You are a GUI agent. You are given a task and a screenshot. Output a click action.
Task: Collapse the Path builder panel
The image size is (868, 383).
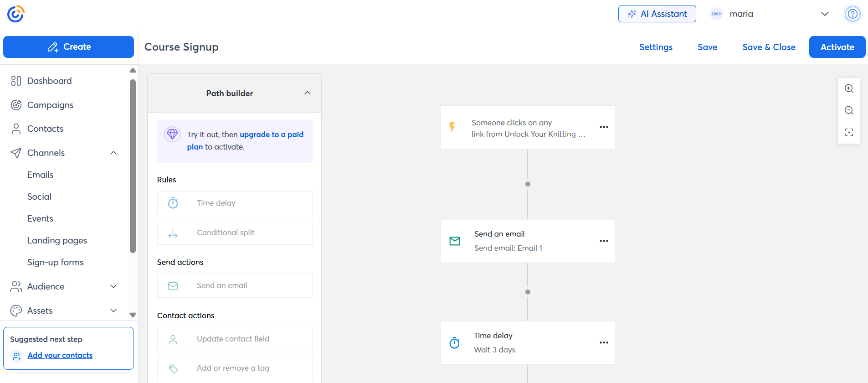coord(308,93)
